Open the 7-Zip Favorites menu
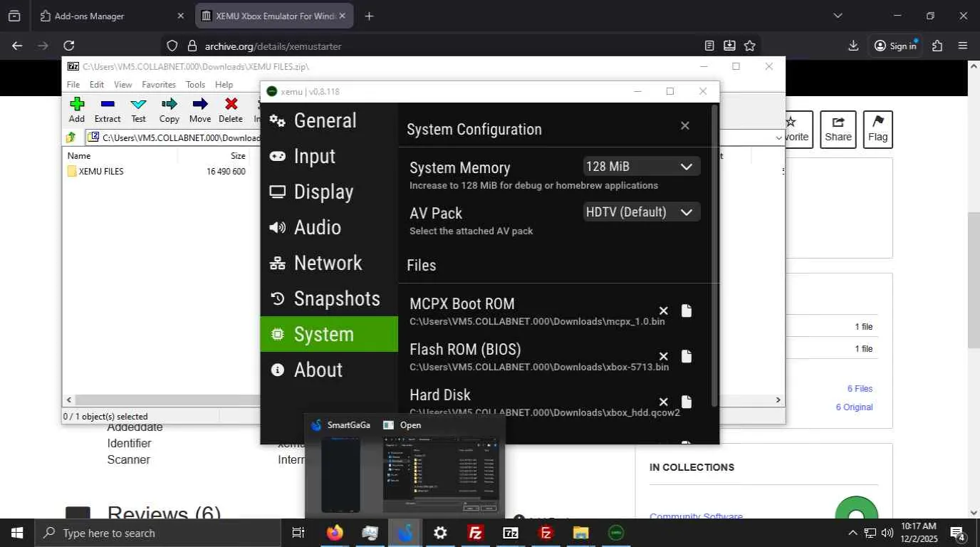980x547 pixels. tap(159, 84)
